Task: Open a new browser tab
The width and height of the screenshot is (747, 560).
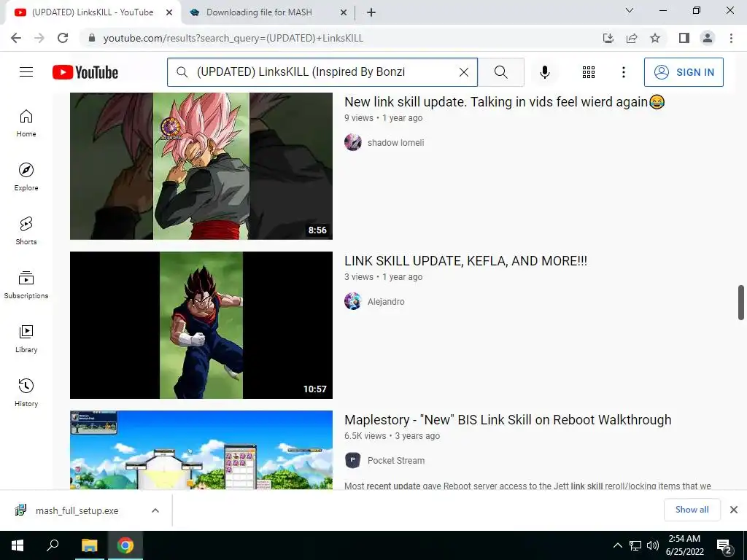Action: [x=371, y=12]
